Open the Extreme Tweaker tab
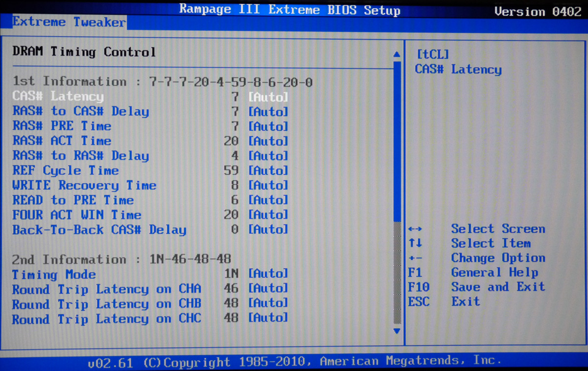Image resolution: width=588 pixels, height=371 pixels. coord(69,22)
